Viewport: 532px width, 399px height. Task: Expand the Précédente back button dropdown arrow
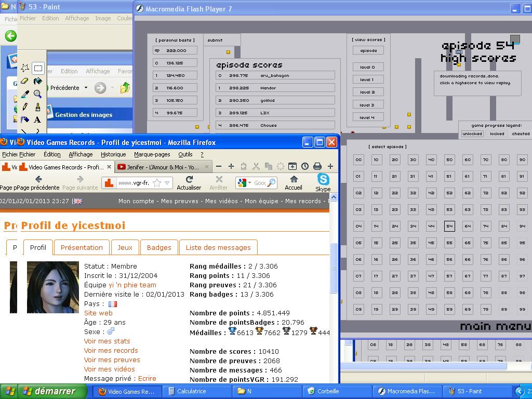[86, 88]
